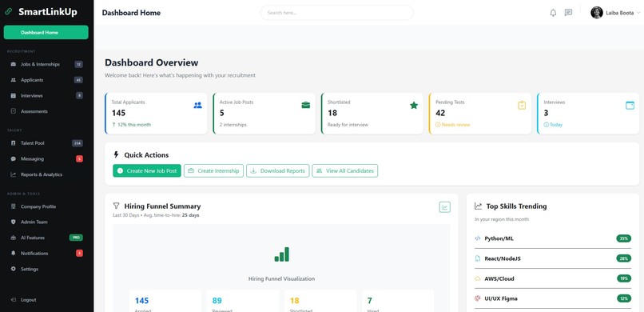Click the Settings gear icon in sidebar
Viewport: 644px width, 312px height.
pos(13,269)
